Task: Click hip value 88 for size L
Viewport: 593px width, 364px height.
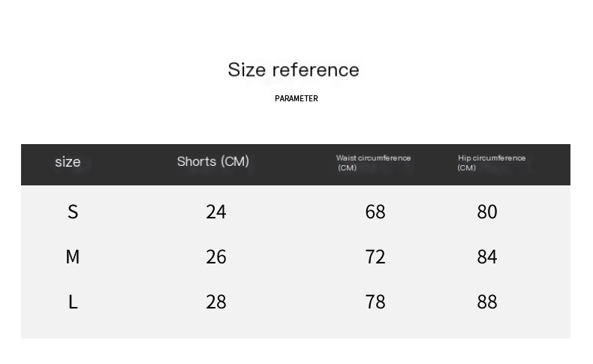Action: click(487, 302)
